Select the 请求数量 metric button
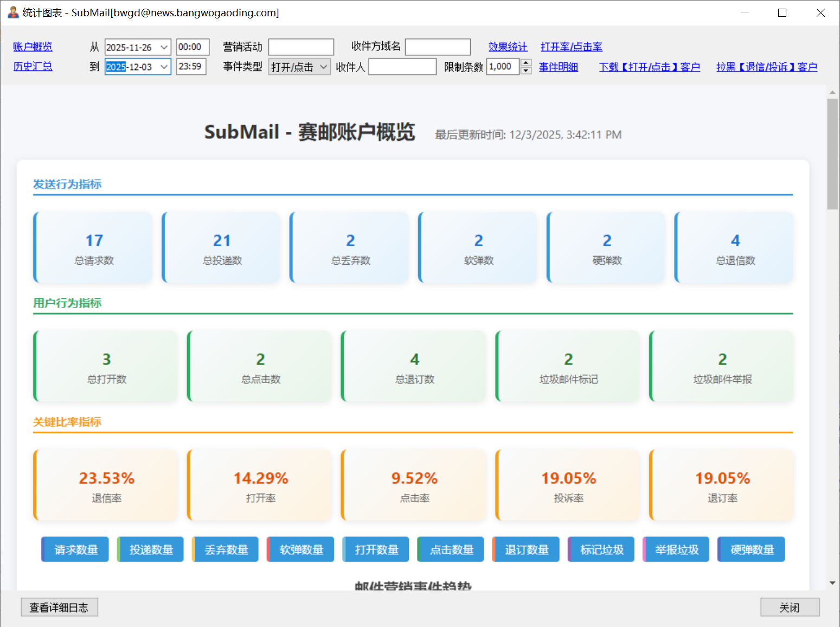Viewport: 840px width, 627px height. 74,549
